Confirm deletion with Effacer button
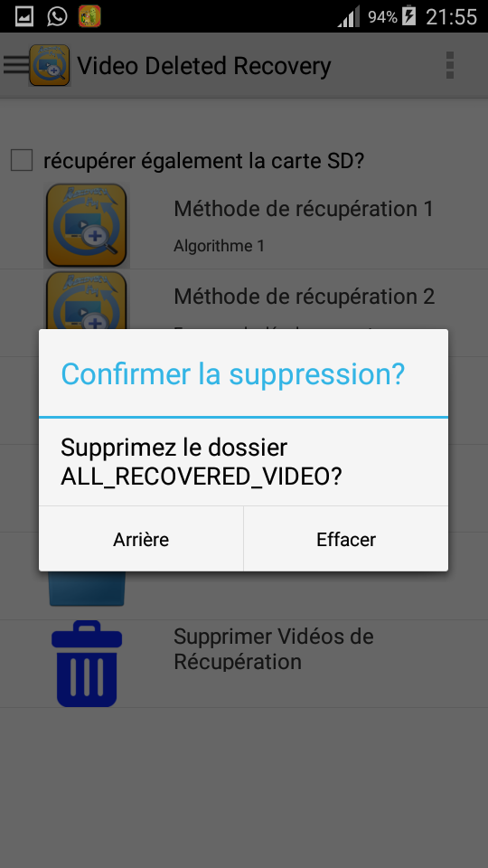 [x=346, y=539]
